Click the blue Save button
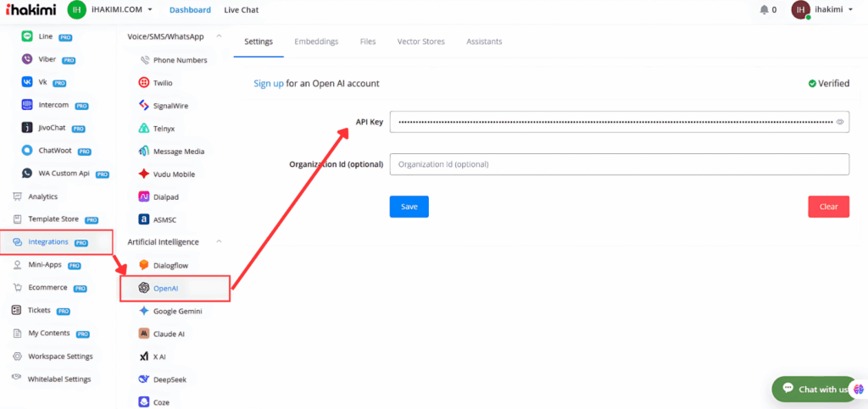This screenshot has width=868, height=409. (x=409, y=207)
